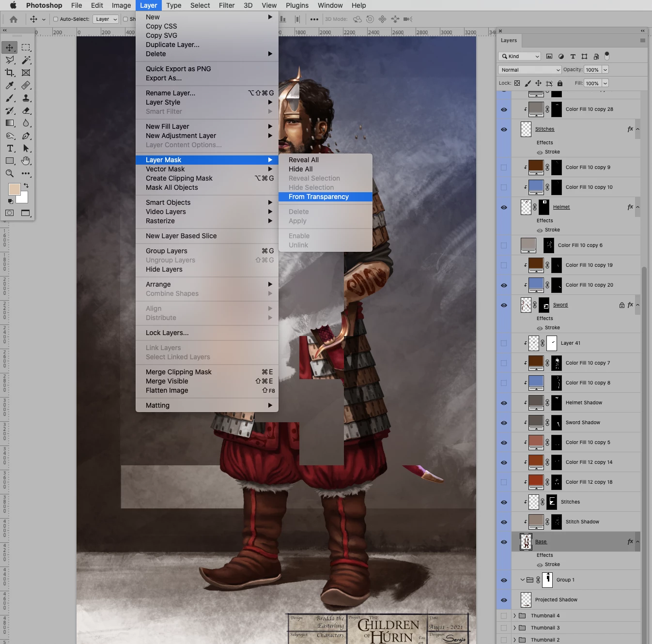Open the Auto-Select Layer dropdown
652x644 pixels.
pos(106,19)
